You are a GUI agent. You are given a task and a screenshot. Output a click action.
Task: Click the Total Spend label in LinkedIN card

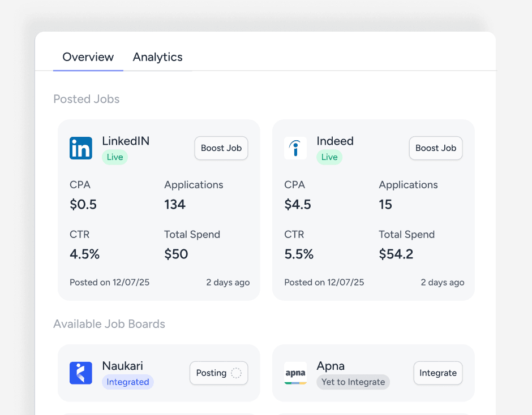coord(192,234)
